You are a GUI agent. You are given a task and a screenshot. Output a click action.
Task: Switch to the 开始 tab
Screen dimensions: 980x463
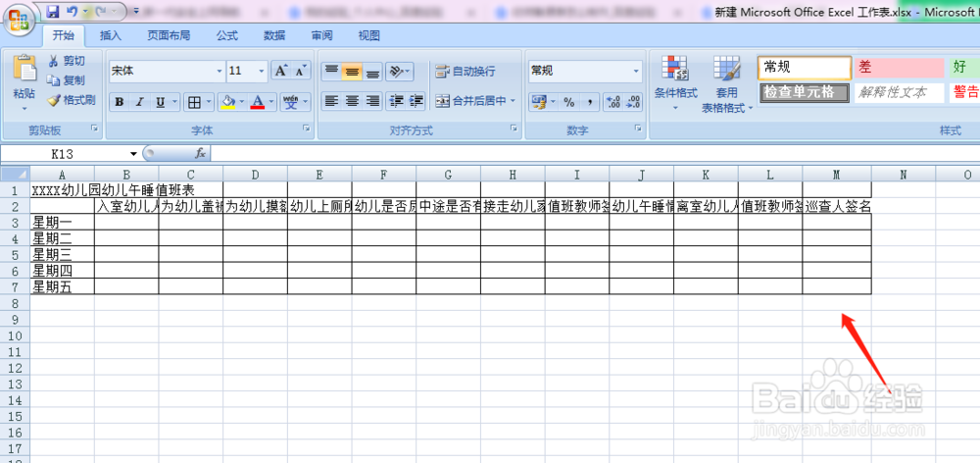tap(63, 35)
